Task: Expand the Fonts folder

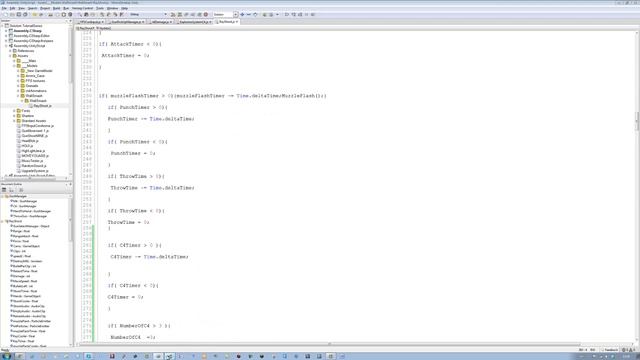Action: coord(14,111)
